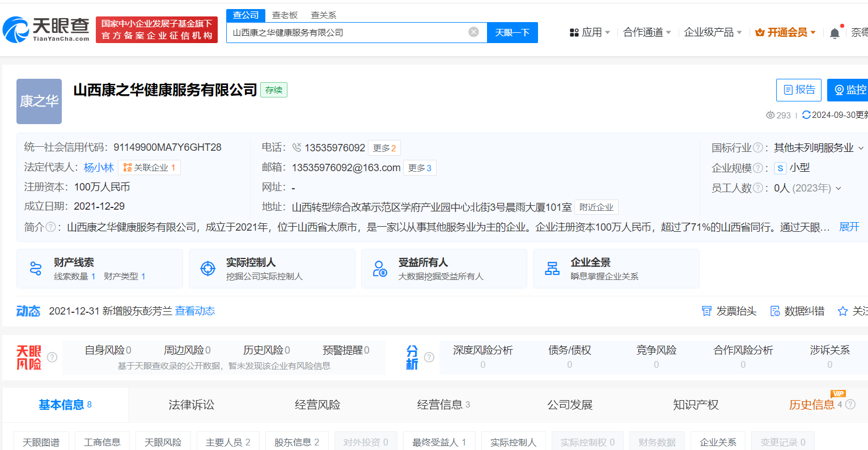Image resolution: width=868 pixels, height=450 pixels.
Task: Expand the phone numbers with 更多 2
Action: 384,148
